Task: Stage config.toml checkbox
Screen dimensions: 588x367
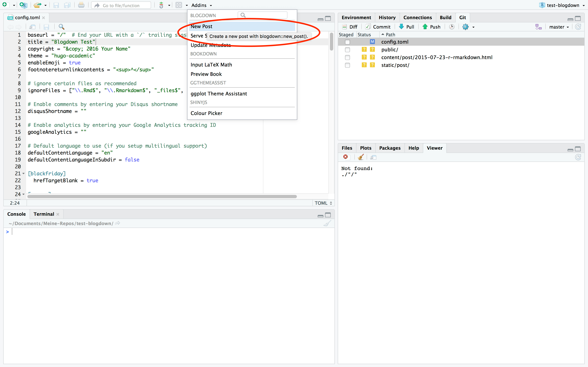Action: click(x=347, y=42)
